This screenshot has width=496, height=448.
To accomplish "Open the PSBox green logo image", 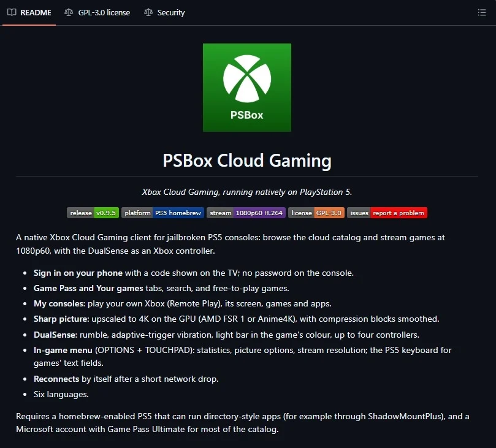I will pos(246,88).
